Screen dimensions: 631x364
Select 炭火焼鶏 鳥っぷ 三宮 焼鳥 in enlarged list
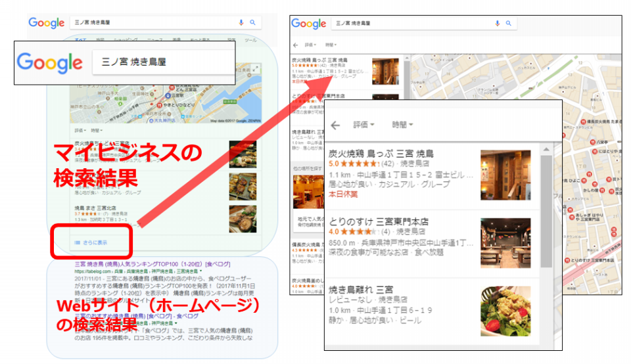(x=381, y=154)
